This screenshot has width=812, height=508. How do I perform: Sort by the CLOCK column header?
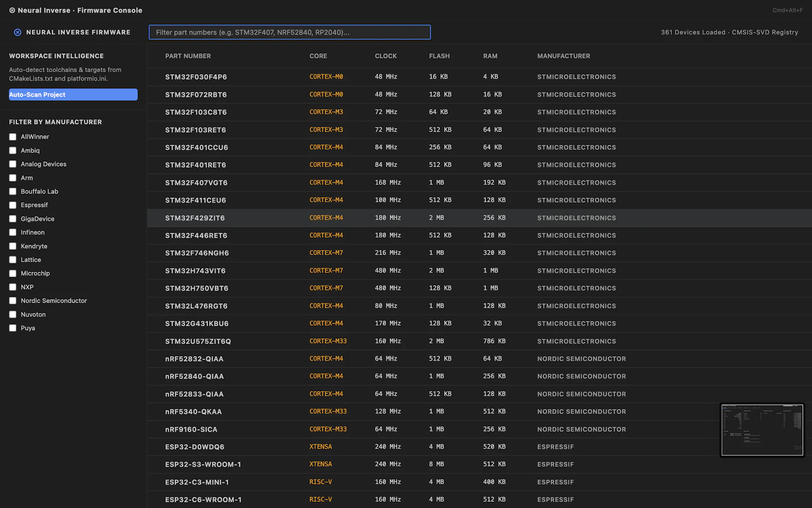coord(386,56)
